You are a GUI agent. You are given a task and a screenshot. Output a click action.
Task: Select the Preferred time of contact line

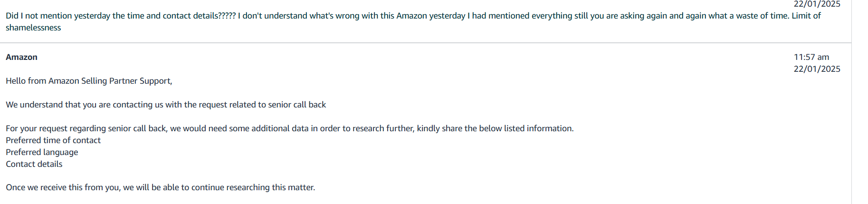tap(53, 140)
